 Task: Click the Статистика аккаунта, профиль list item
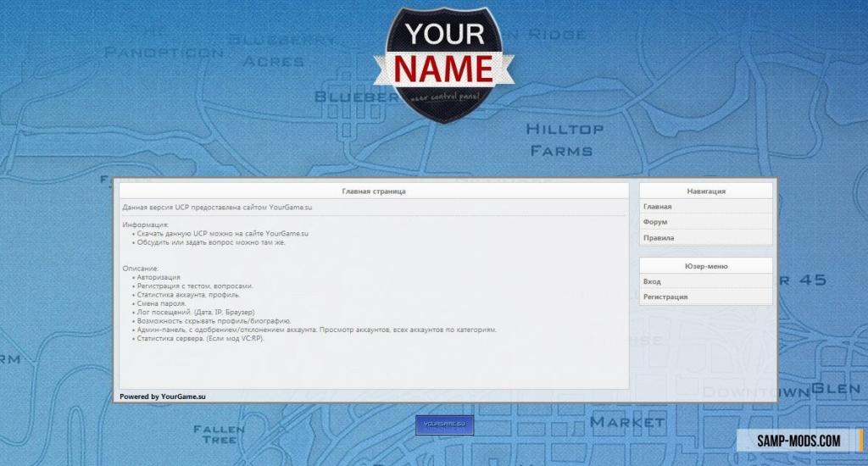point(188,295)
